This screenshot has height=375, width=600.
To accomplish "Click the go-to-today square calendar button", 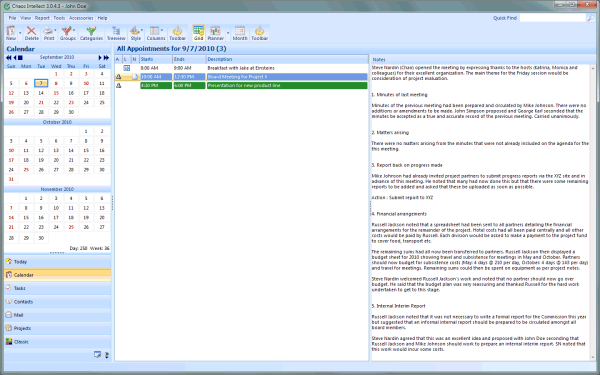I will click(x=20, y=58).
